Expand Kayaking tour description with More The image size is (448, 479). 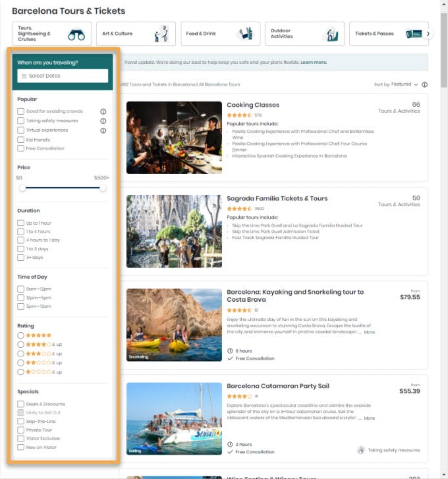pyautogui.click(x=369, y=332)
